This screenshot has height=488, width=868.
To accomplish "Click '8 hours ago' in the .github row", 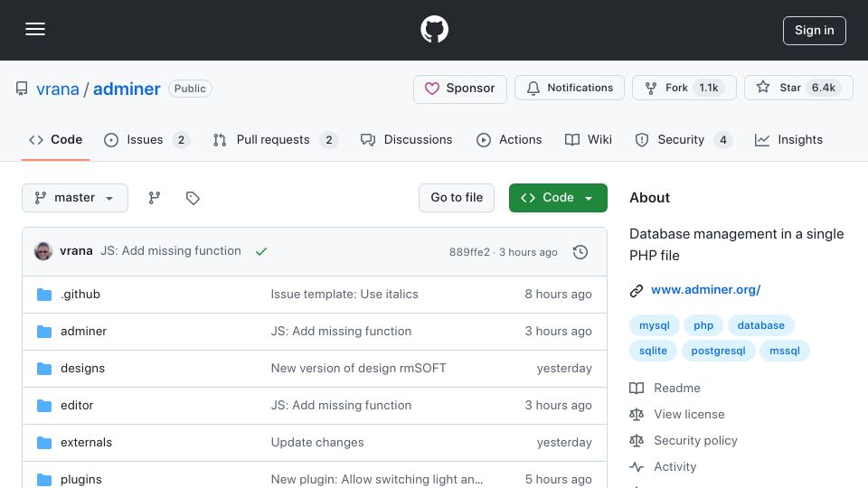I will coord(558,295).
